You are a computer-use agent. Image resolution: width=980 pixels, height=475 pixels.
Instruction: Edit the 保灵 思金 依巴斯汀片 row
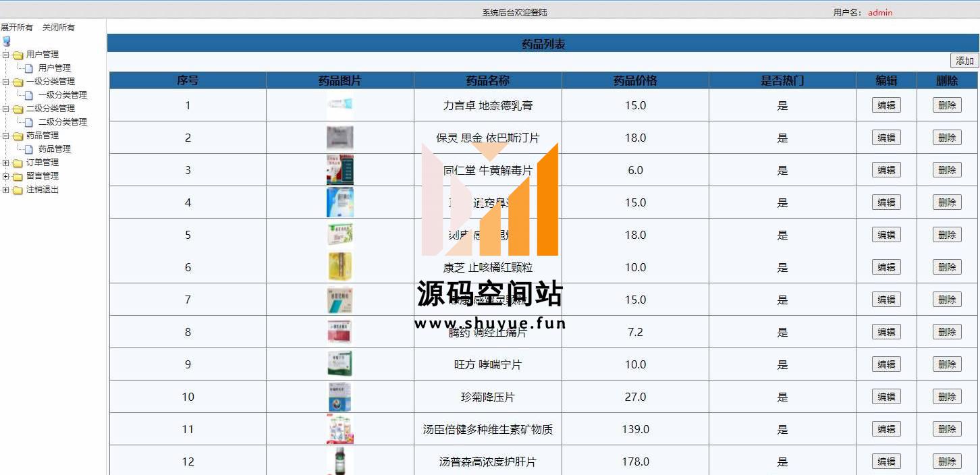point(886,138)
